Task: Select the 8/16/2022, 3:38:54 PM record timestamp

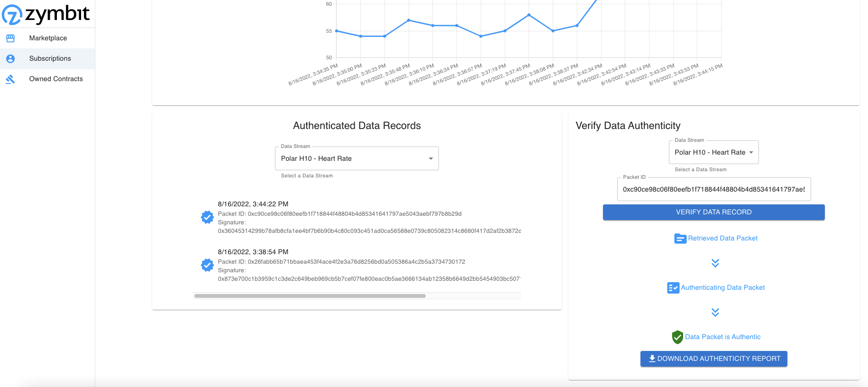Action: 253,252
